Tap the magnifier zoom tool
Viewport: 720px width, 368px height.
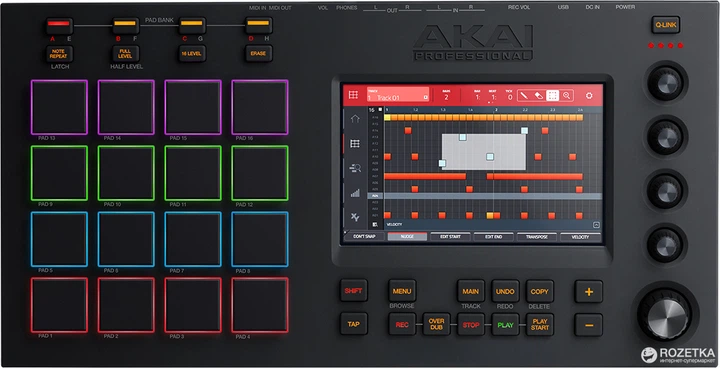[567, 96]
